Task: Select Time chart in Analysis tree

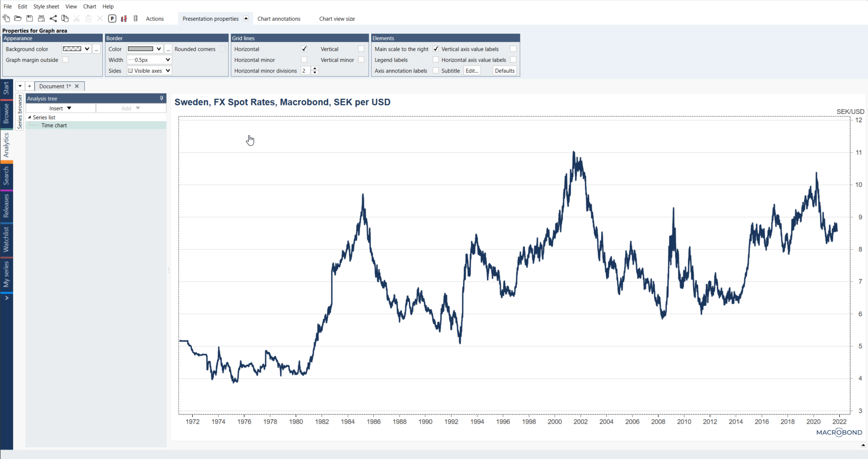Action: click(54, 126)
